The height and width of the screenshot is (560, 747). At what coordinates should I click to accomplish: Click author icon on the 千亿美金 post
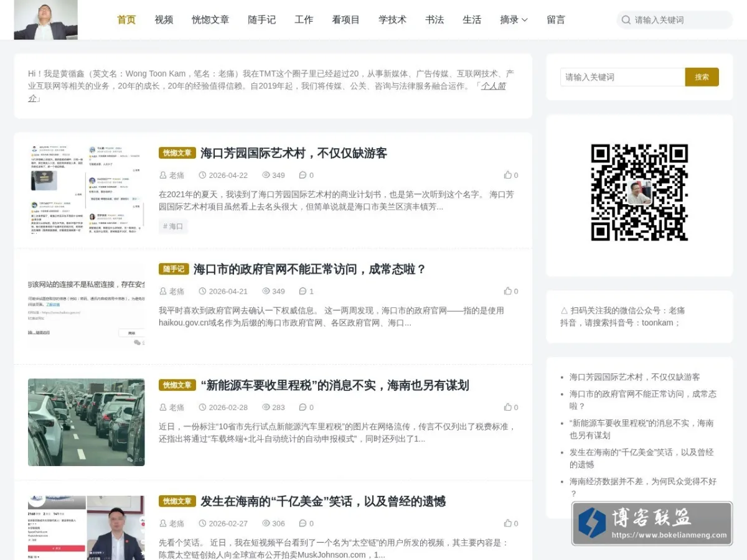pos(163,523)
